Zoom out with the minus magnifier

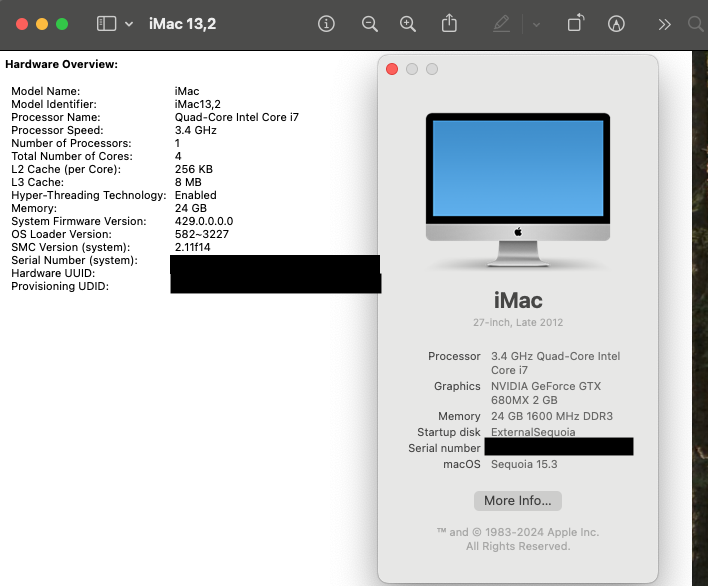(369, 23)
